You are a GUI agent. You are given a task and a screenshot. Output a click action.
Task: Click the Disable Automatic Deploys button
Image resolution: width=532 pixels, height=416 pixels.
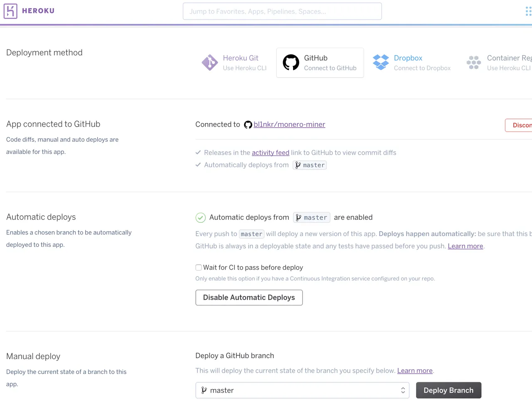pos(249,298)
